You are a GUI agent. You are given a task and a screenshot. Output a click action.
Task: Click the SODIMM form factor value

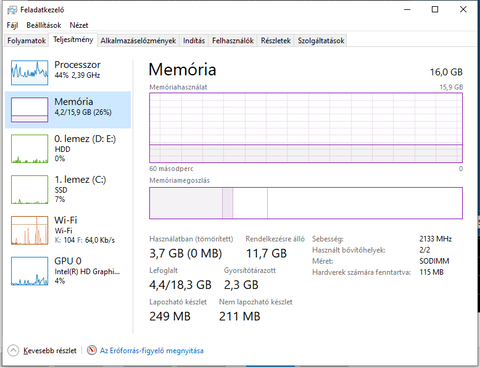click(x=434, y=261)
